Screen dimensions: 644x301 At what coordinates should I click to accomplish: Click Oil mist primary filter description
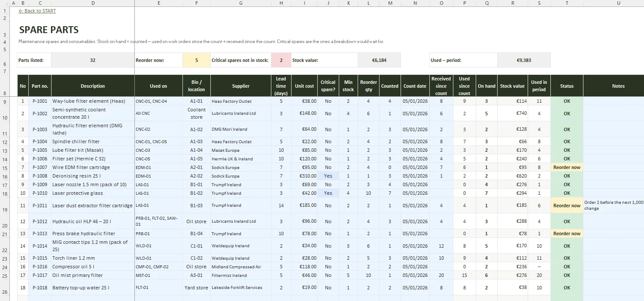pos(93,275)
